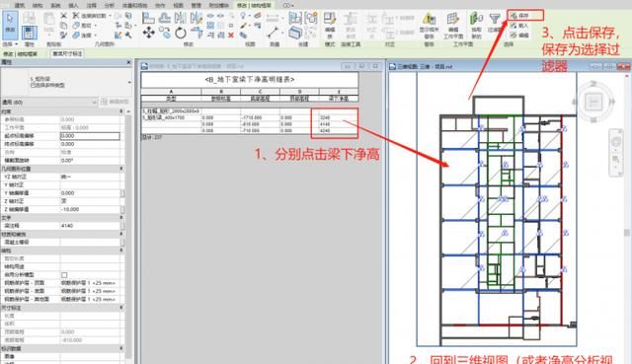Expand the Cut geometry dropdown arrow

(96, 26)
